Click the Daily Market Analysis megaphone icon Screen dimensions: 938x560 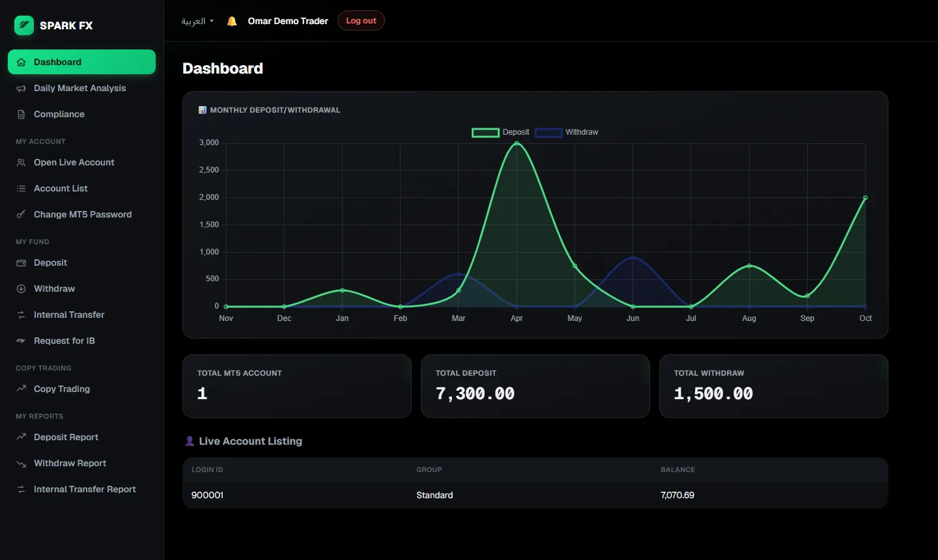[x=21, y=89]
